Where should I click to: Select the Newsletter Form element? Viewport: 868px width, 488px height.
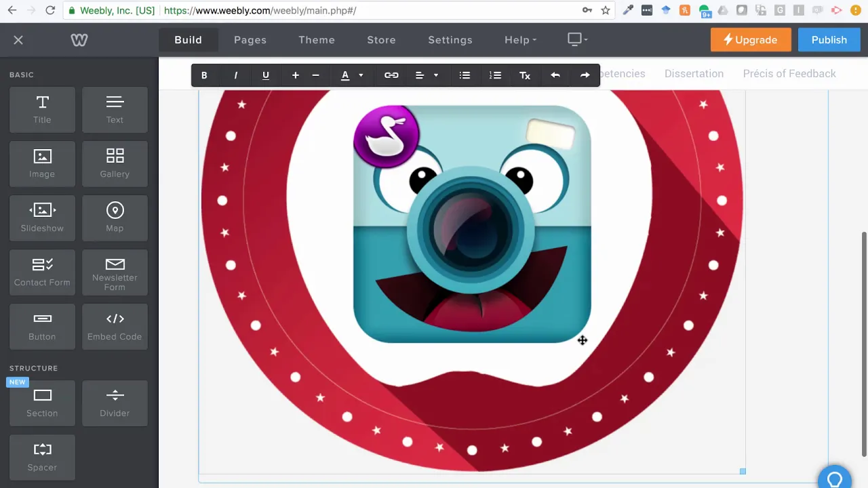coord(115,272)
